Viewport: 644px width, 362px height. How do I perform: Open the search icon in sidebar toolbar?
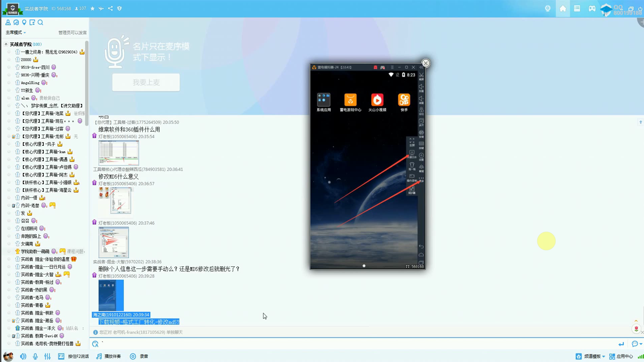pos(41,22)
